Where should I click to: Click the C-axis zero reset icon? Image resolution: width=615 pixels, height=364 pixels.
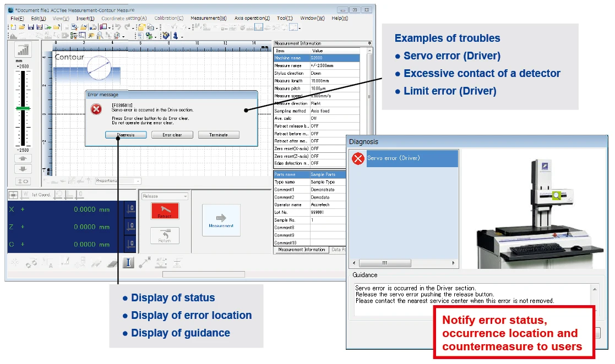[x=130, y=244]
